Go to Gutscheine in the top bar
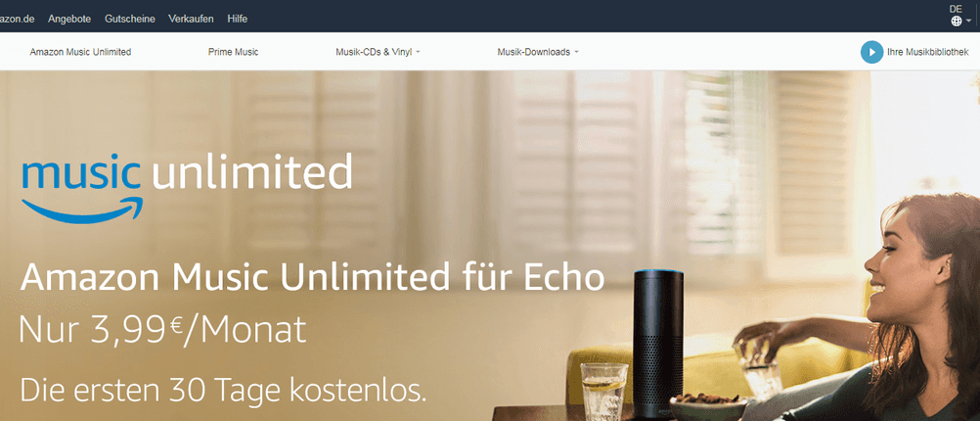This screenshot has width=980, height=421. coord(130,19)
